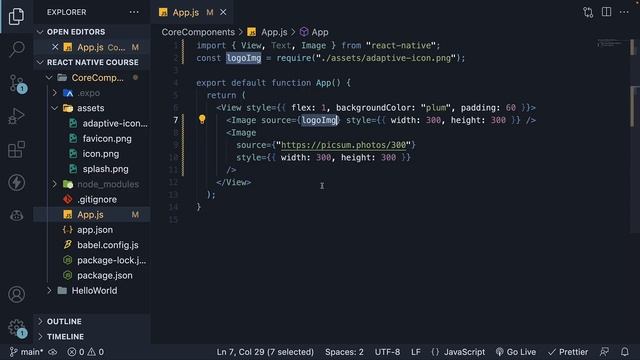The height and width of the screenshot is (360, 640).
Task: Click the compare changes icon in editor toolbar
Action: (x=588, y=12)
